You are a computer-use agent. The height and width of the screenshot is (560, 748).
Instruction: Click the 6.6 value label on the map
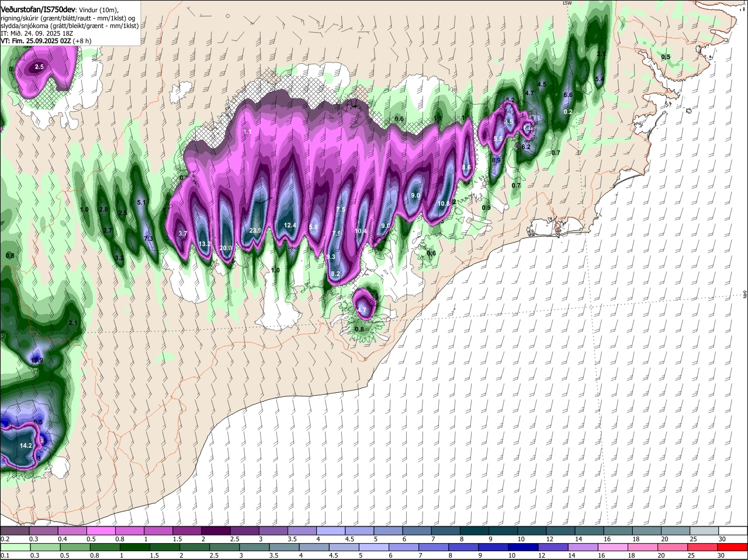[567, 95]
